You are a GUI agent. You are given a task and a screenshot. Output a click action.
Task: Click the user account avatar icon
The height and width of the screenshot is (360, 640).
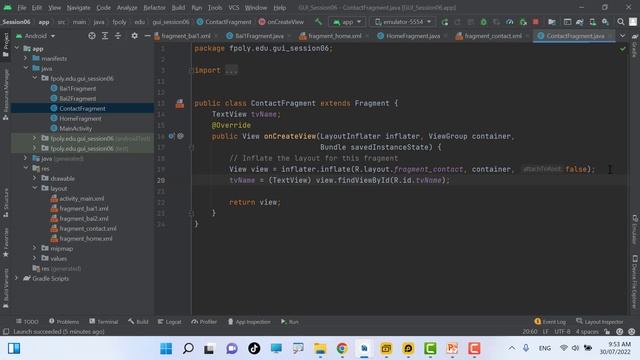coord(633,22)
